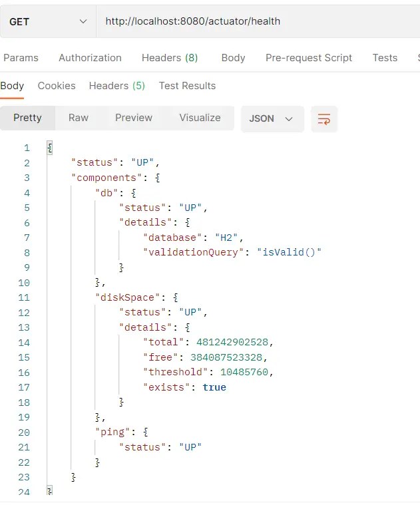Click the "isValid()" value

(x=289, y=252)
